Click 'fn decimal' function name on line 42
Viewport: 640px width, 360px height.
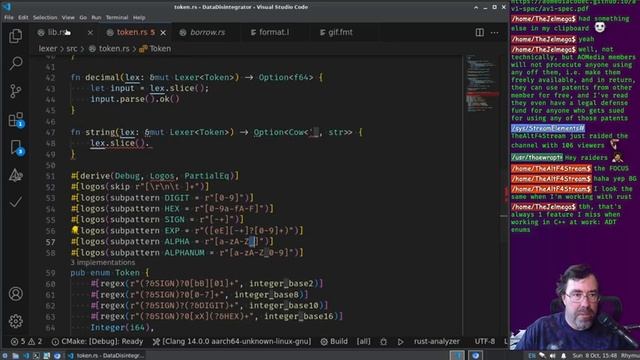point(102,78)
